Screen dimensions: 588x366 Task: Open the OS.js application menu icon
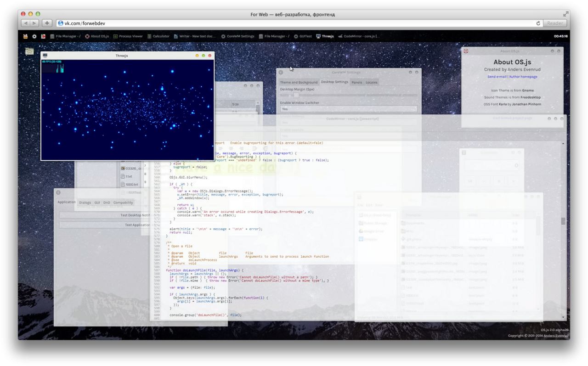(26, 36)
